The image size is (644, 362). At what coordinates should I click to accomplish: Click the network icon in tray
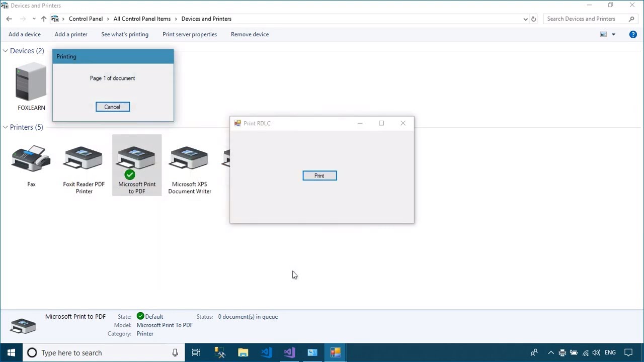[585, 352]
